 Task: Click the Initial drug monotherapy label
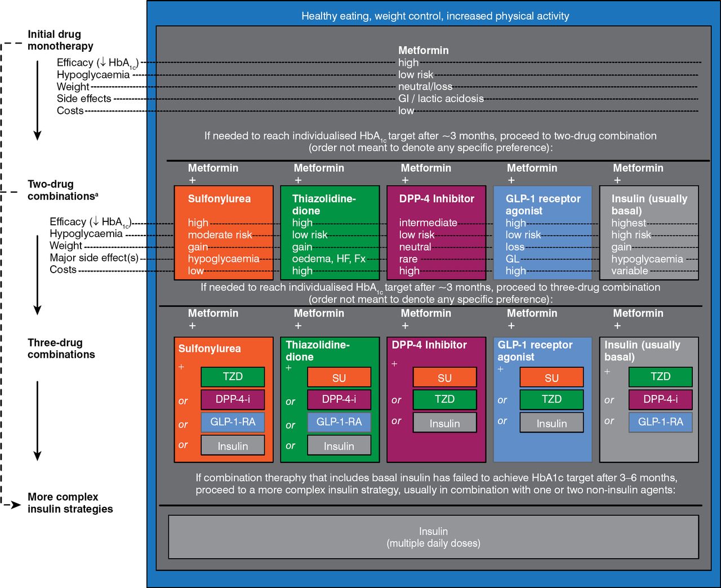tap(60, 40)
